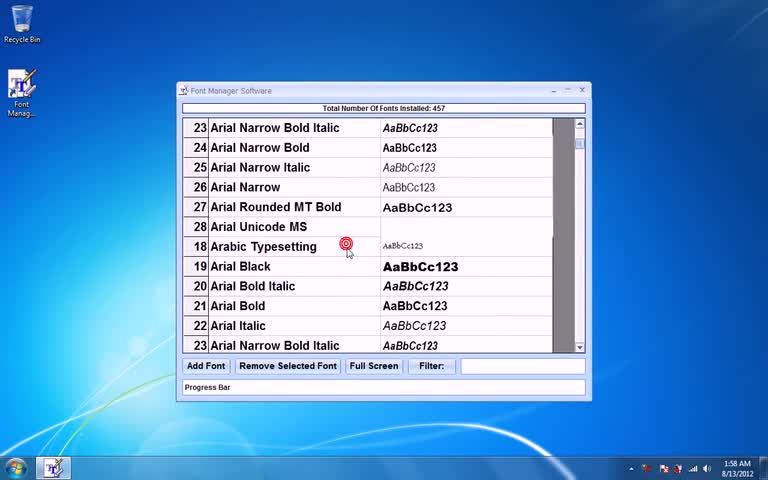Click the AaBbCc123 sample for Arial Black
768x480 pixels.
420,267
